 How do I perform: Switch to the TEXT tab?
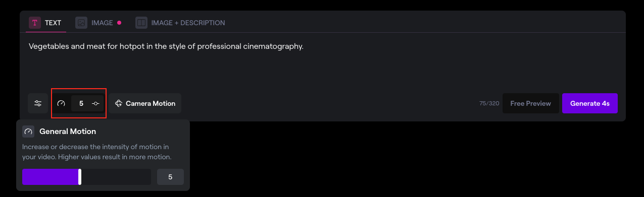click(46, 23)
